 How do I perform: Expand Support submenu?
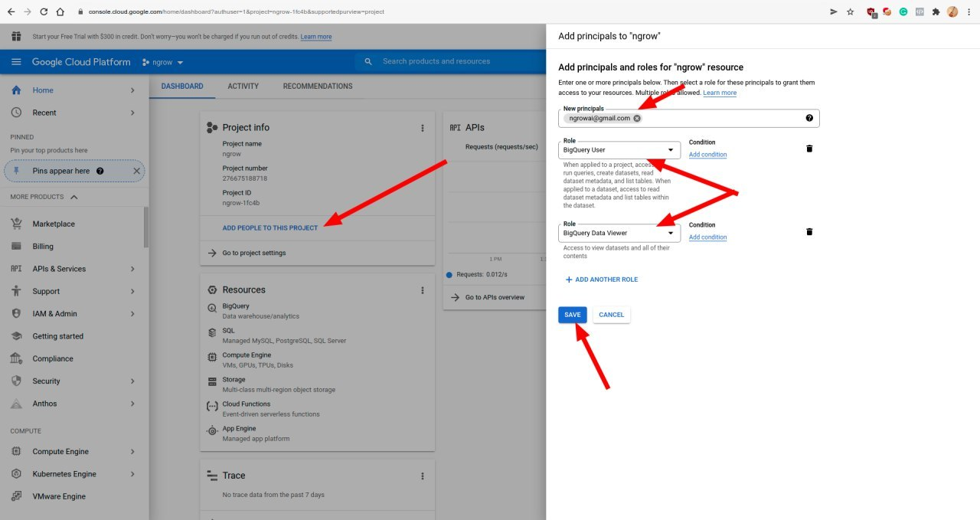click(x=132, y=291)
